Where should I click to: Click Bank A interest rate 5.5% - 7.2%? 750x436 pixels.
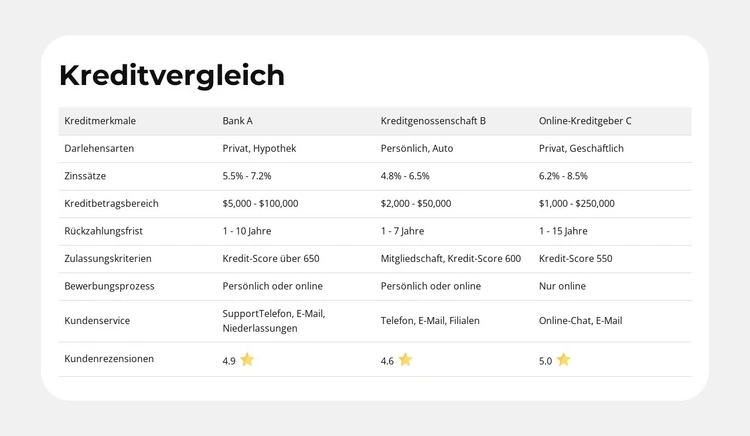click(x=247, y=176)
